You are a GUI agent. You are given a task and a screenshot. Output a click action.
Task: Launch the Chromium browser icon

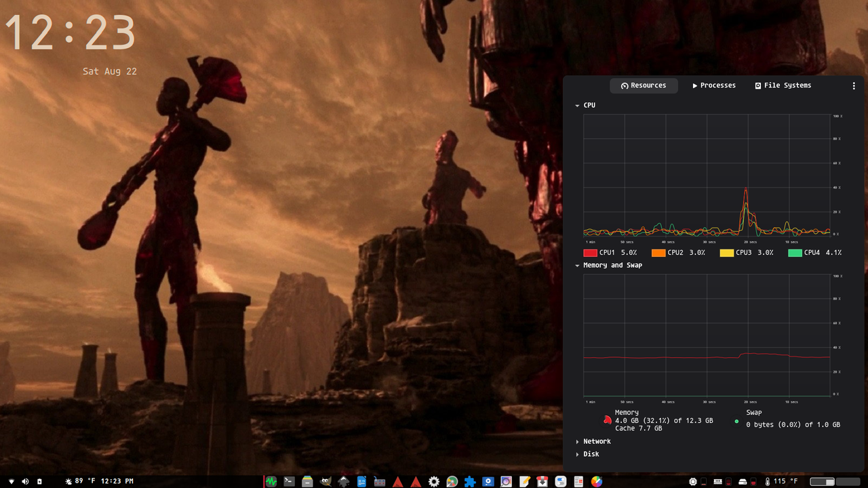click(452, 481)
